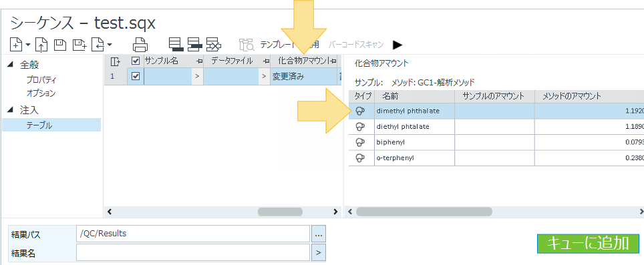Click the insert row icon

[194, 45]
